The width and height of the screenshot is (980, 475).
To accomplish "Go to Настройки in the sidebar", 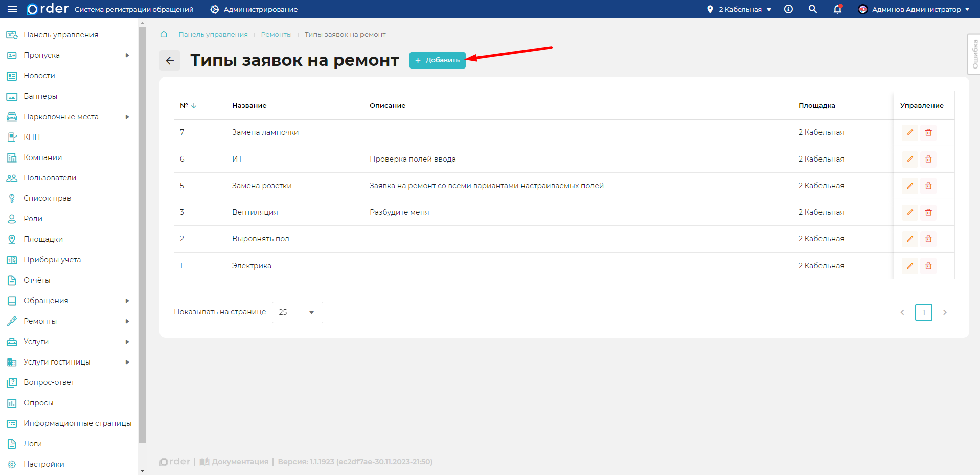I will [43, 464].
